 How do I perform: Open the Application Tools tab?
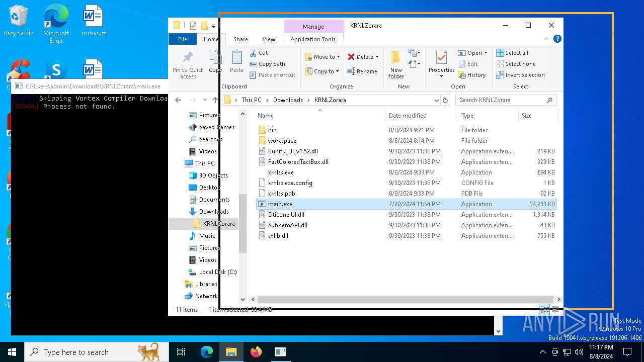(313, 39)
